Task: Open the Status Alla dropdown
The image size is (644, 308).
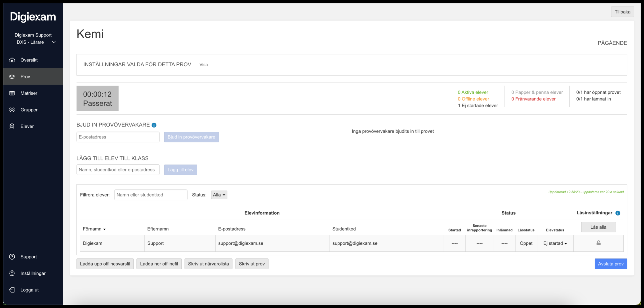Action: pos(219,195)
